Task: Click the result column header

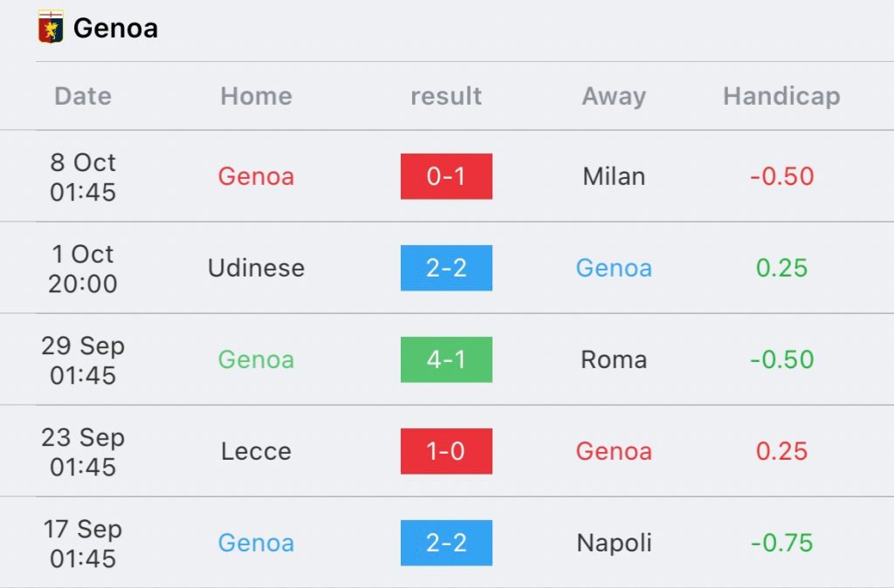Action: [x=446, y=96]
